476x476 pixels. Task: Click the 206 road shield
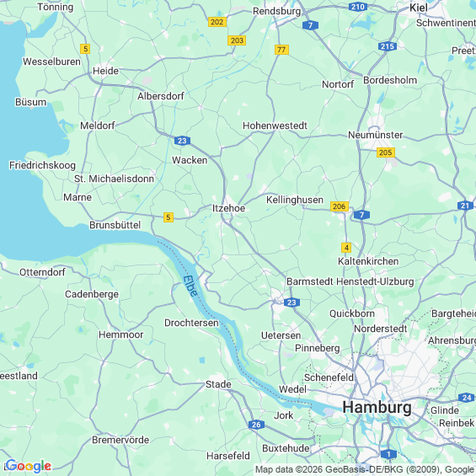339,206
